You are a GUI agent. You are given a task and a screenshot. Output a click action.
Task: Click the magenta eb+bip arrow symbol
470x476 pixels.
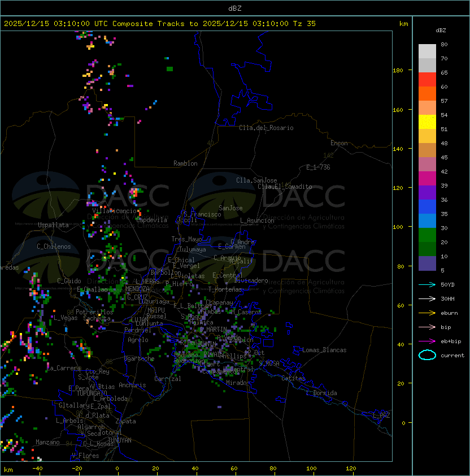(x=427, y=341)
